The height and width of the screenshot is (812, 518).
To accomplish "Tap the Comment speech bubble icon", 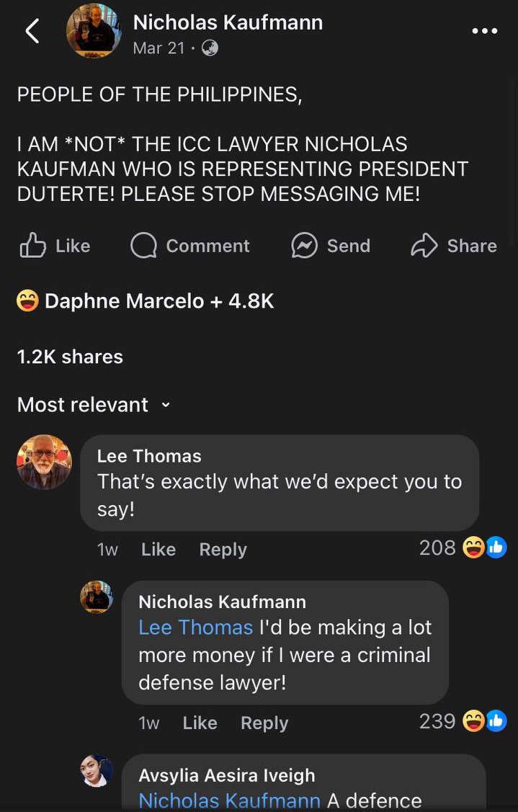I will click(x=143, y=246).
